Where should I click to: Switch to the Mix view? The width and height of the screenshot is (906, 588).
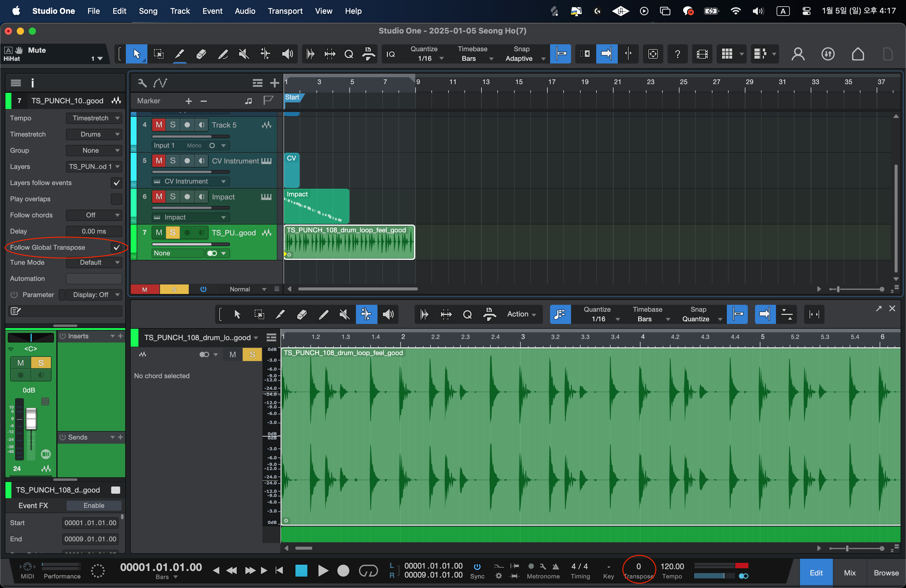pyautogui.click(x=850, y=573)
